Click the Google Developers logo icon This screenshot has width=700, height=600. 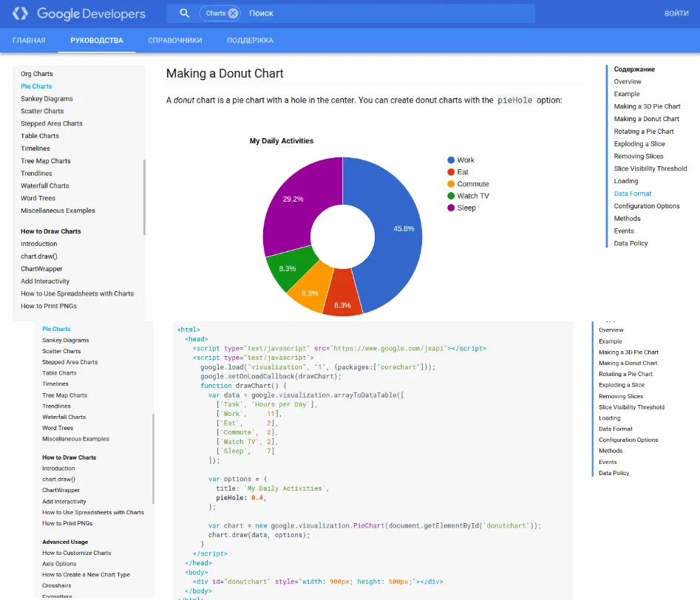20,13
